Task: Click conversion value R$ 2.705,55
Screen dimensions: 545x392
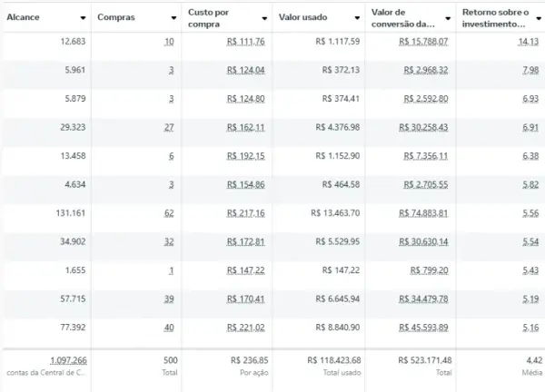Action: (x=426, y=185)
